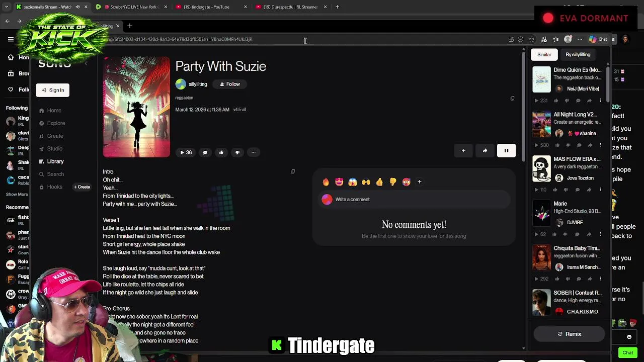Open the Marie song title

coord(560,204)
